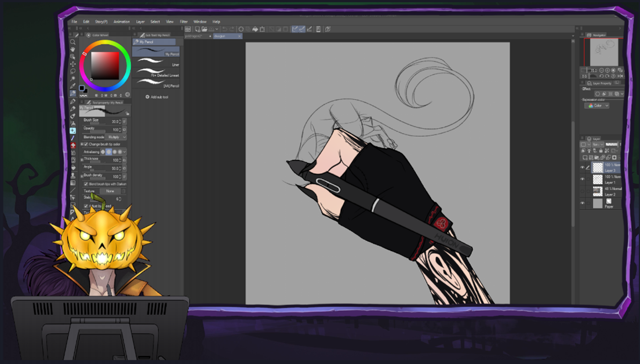Select the Lasso selection tool
The image size is (640, 364).
73,71
